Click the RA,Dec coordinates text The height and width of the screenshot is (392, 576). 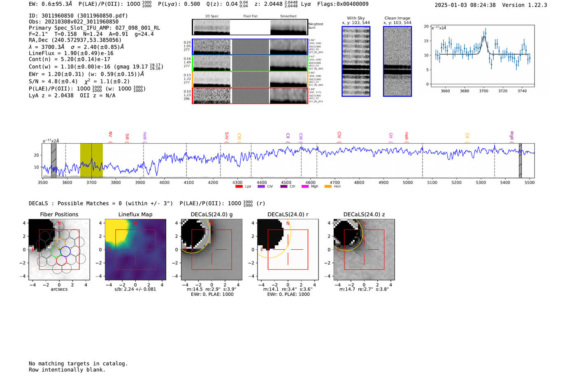(x=75, y=40)
